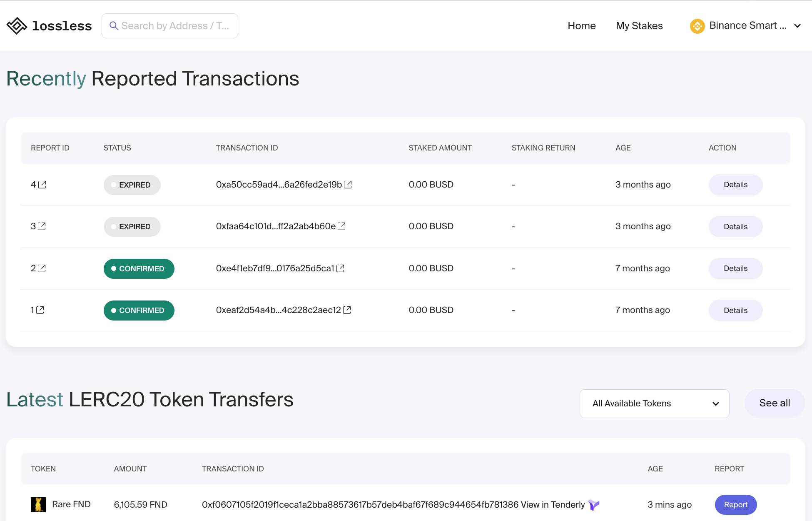Screen dimensions: 812x521
Task: Open external link for transaction 0xe4f1eb7df9
Action: click(x=340, y=268)
